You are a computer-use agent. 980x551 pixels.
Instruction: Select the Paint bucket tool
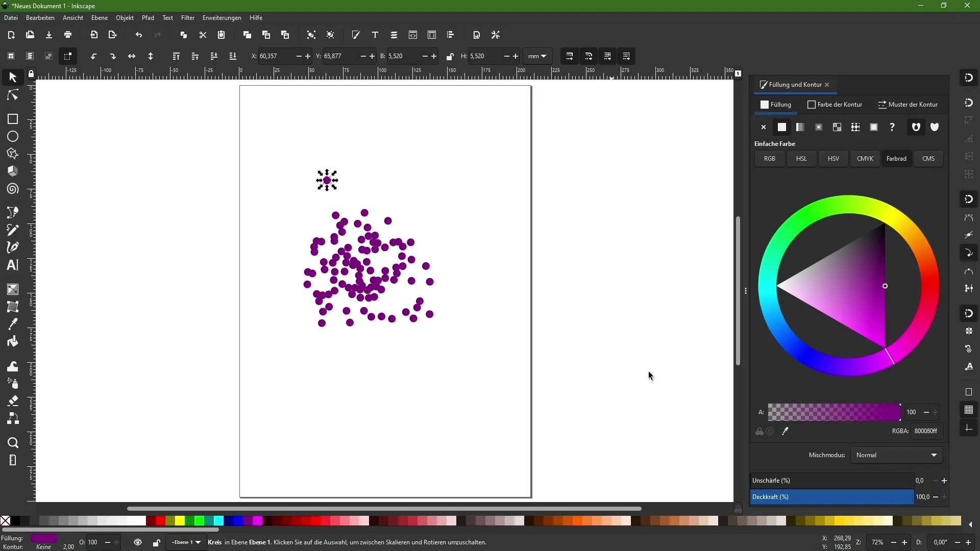tap(13, 341)
